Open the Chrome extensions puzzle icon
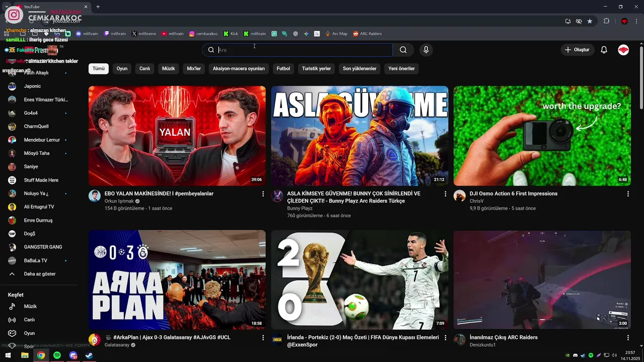Screen dimensions: 644x362 coord(606,21)
